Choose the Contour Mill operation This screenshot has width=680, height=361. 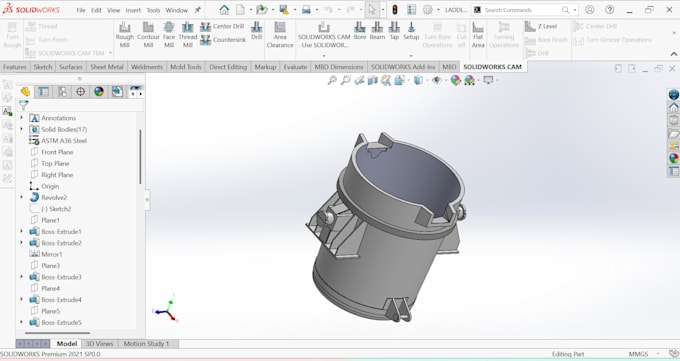[148, 34]
